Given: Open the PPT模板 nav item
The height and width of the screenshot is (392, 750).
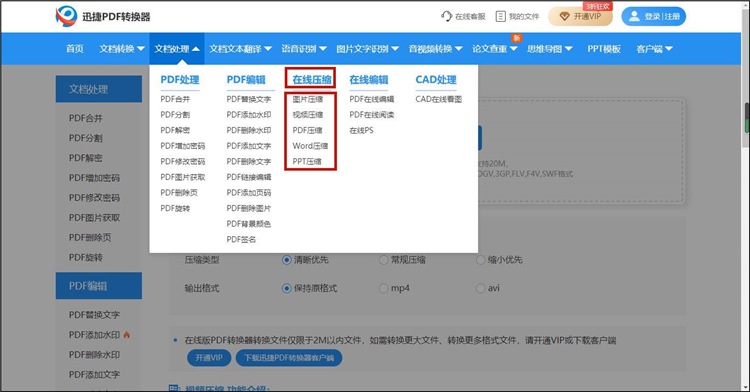Looking at the screenshot, I should click(x=604, y=49).
